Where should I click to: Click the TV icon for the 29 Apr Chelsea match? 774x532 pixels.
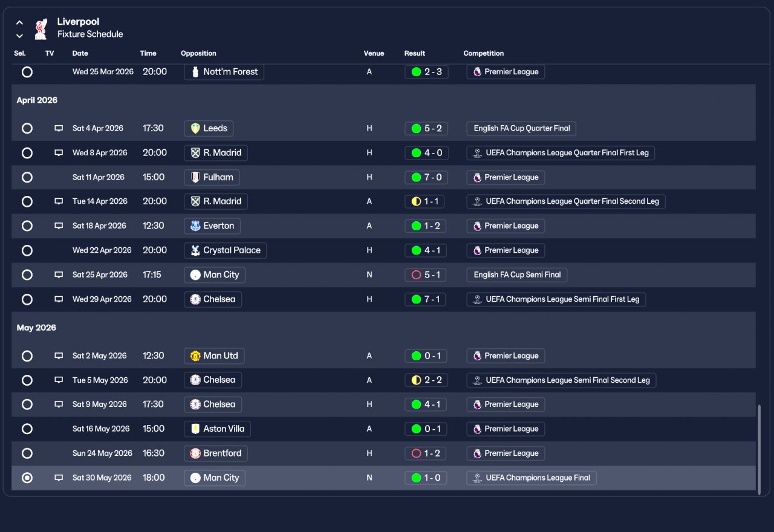[x=59, y=299]
